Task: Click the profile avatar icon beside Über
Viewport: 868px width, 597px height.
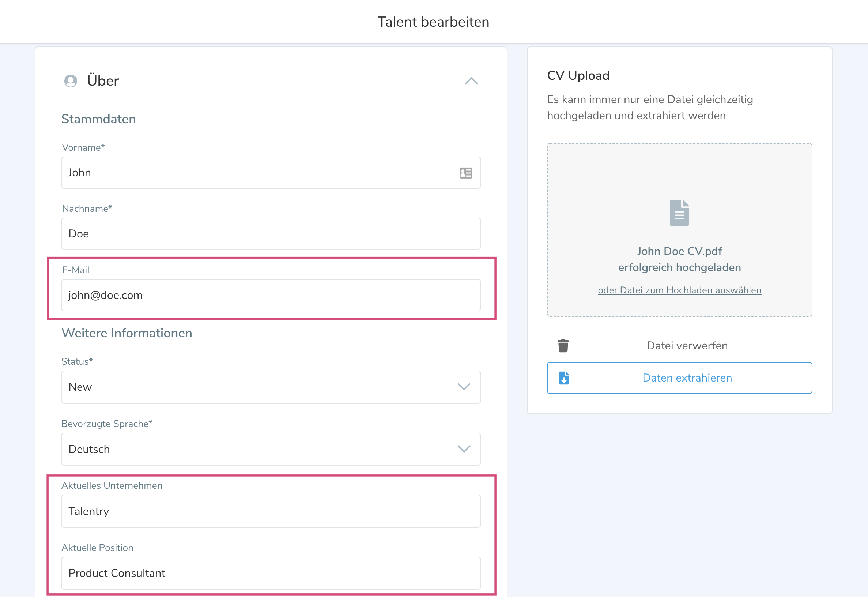Action: [x=71, y=81]
